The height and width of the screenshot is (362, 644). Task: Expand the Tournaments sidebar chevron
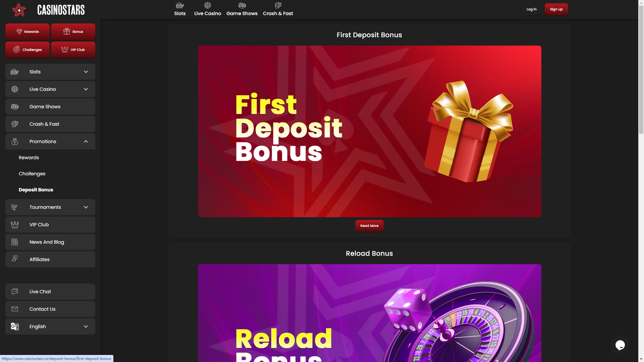pos(86,207)
